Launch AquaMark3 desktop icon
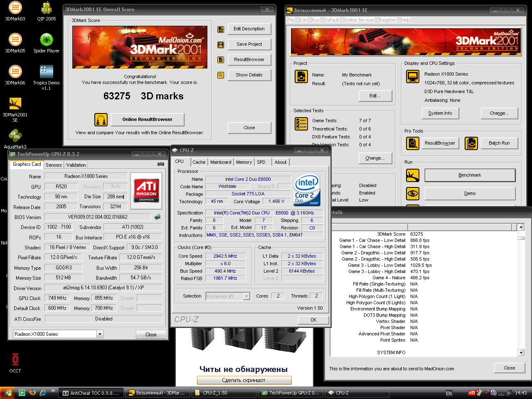 point(15,139)
